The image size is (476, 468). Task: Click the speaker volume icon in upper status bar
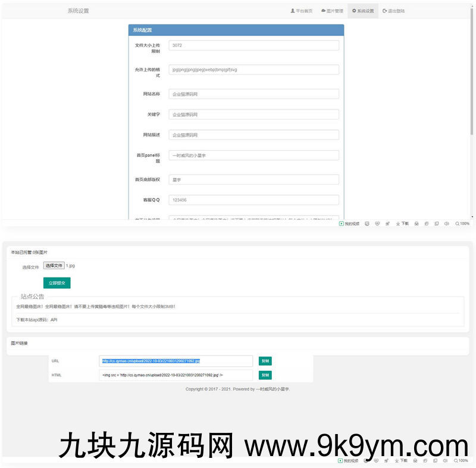(x=446, y=223)
